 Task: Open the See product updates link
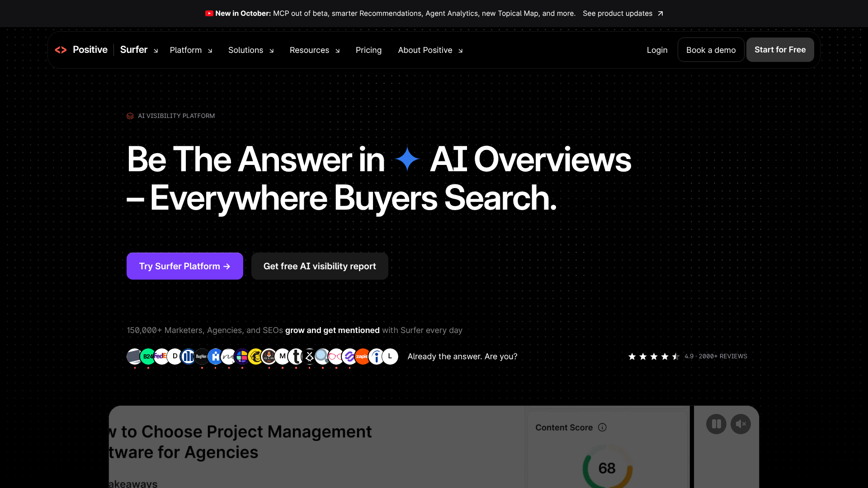click(x=623, y=14)
